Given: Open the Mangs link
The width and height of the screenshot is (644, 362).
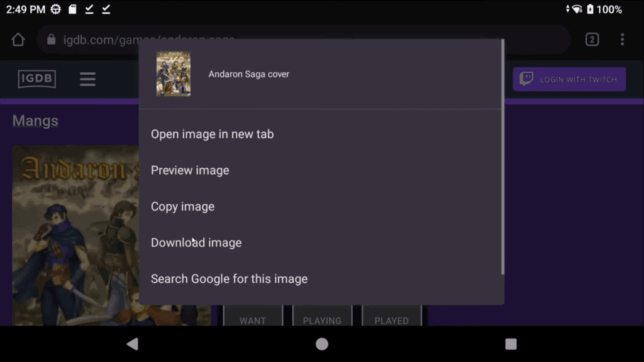Looking at the screenshot, I should 35,121.
